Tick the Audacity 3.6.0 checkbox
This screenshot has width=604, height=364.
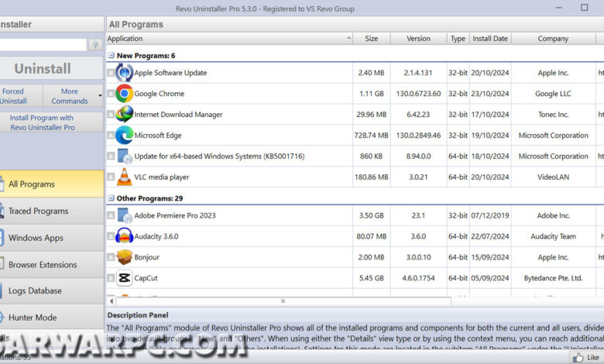coord(111,236)
